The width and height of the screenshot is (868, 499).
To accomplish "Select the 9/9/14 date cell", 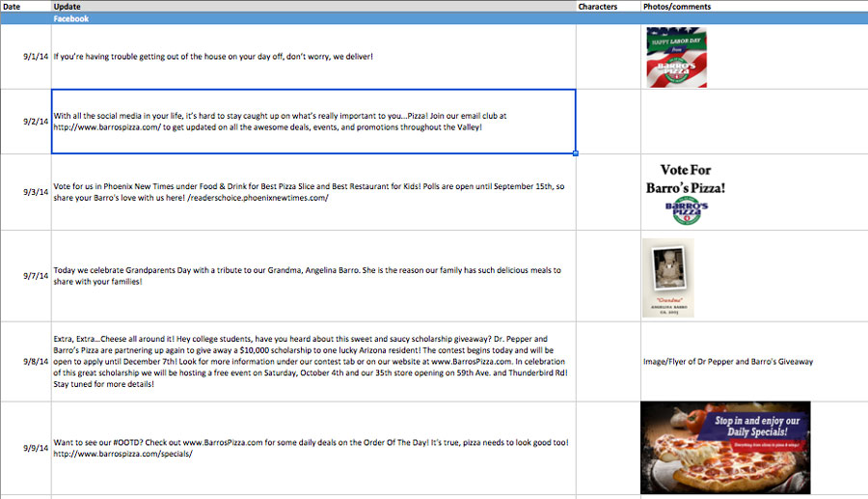I will tap(25, 448).
